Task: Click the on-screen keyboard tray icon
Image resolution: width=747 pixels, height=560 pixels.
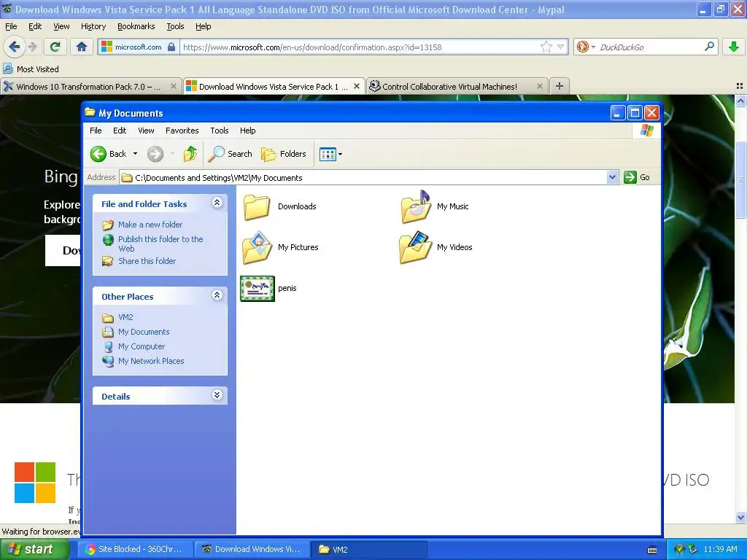Action: [x=652, y=550]
